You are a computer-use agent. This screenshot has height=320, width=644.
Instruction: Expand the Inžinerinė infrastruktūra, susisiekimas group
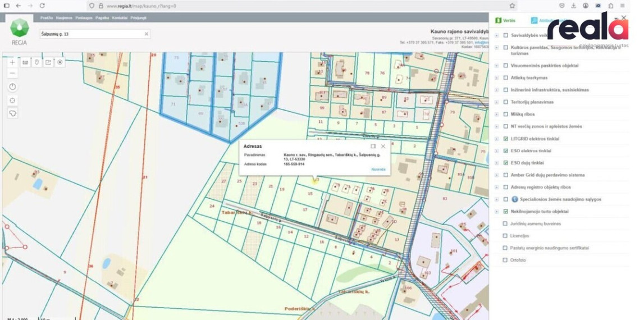[496, 90]
